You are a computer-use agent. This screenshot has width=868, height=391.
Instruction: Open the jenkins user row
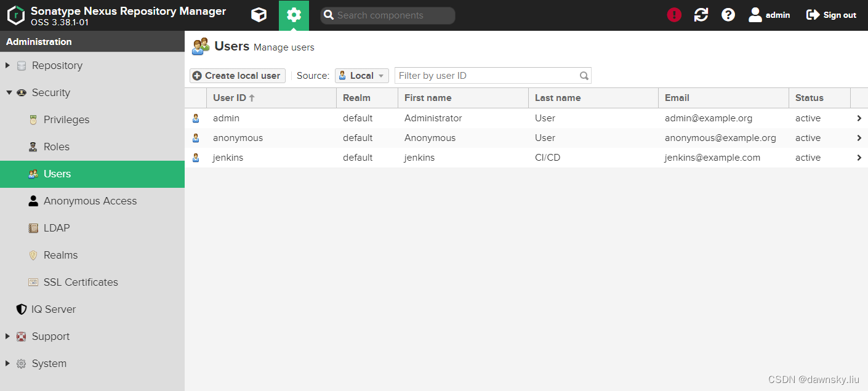point(526,158)
